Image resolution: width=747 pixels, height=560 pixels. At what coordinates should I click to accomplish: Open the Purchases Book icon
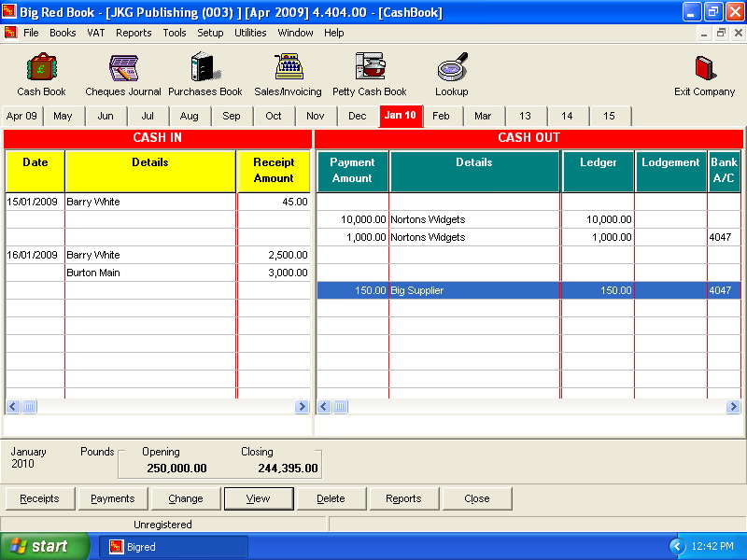(x=205, y=66)
